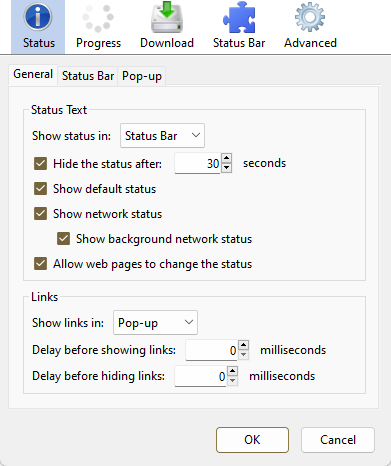Open the Advanced gear pane

[x=310, y=27]
